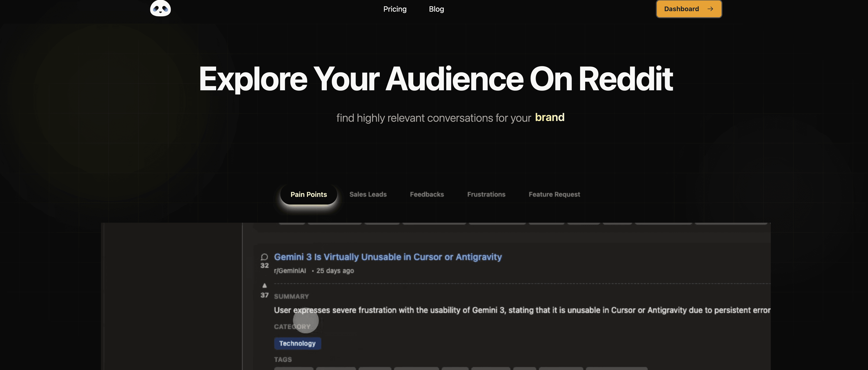Viewport: 868px width, 370px height.
Task: Switch to the Feedbacks tab
Action: coord(427,195)
